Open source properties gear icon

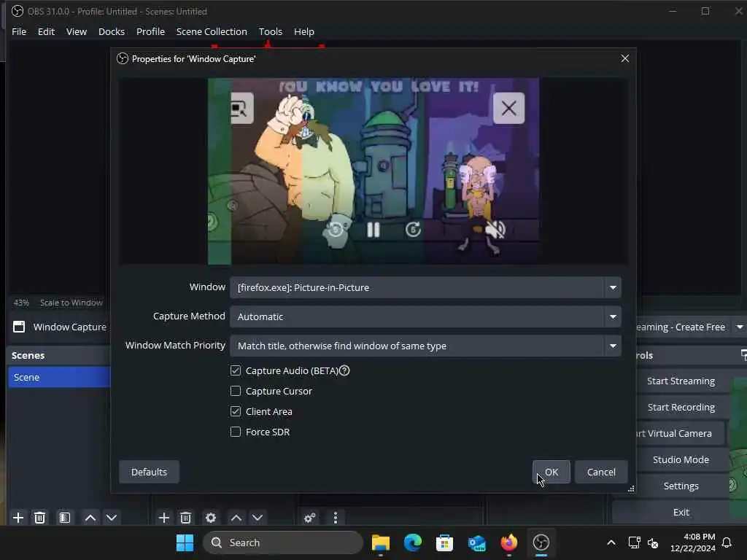point(211,518)
